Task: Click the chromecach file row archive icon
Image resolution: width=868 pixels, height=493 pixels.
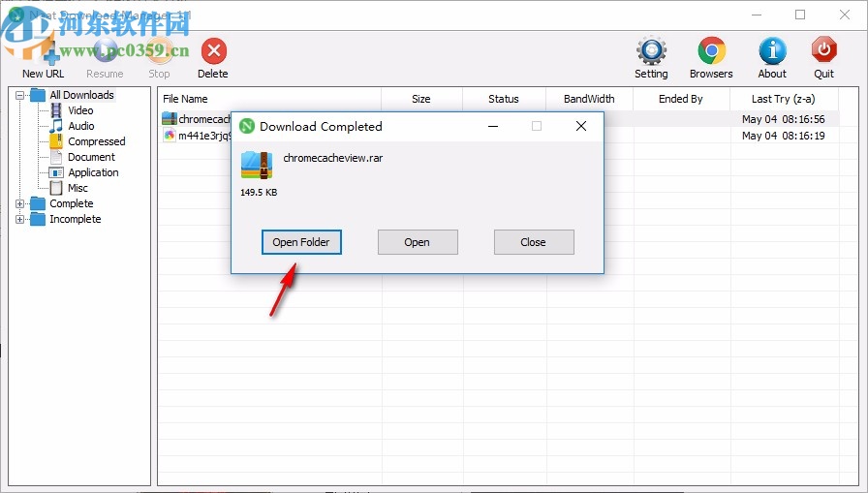Action: coord(169,118)
